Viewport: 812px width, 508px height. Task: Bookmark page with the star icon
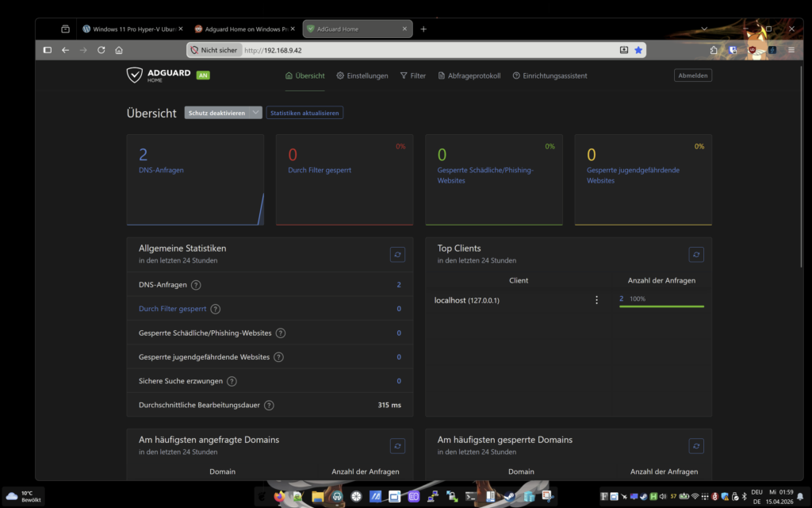click(x=638, y=50)
